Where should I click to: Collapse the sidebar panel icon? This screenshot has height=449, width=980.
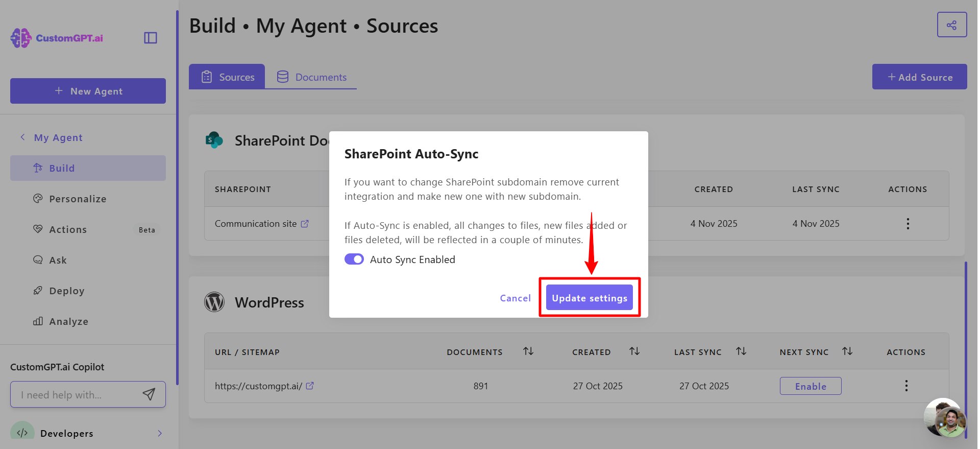tap(151, 38)
